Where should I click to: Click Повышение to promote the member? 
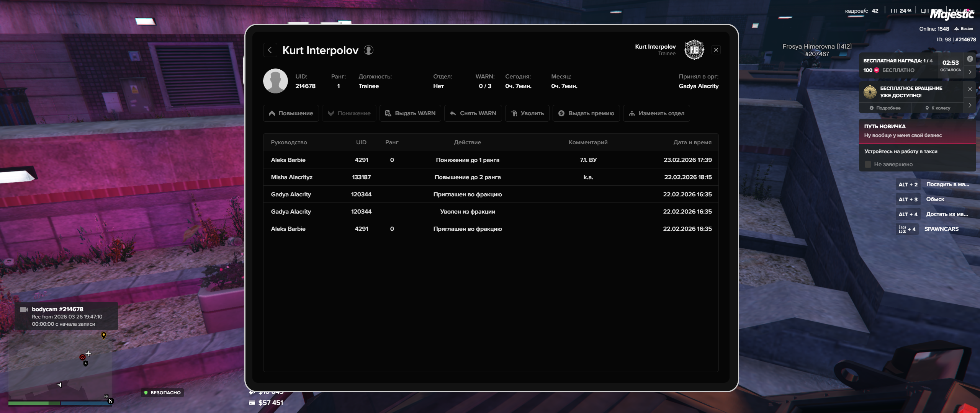tap(291, 113)
